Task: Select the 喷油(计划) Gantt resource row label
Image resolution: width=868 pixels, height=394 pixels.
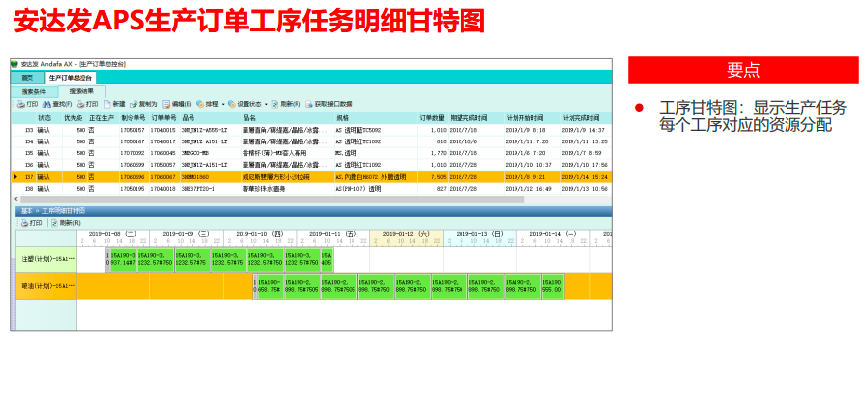Action: tap(45, 287)
